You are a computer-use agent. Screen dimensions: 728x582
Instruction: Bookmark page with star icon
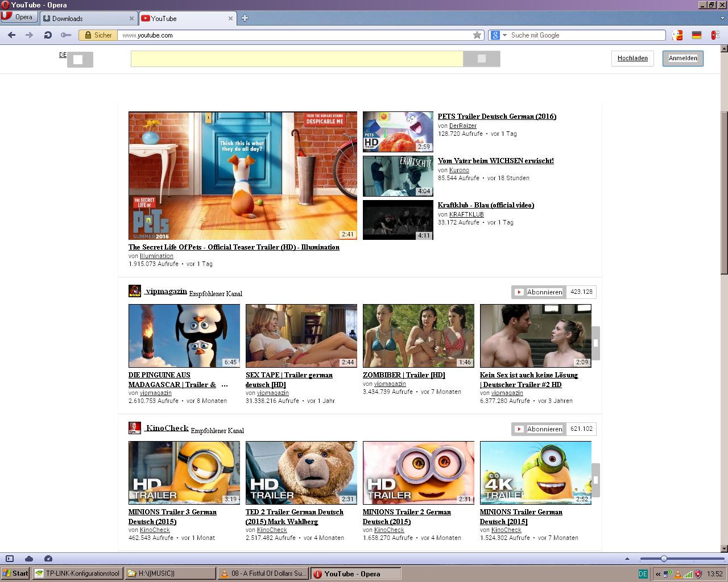(x=477, y=35)
